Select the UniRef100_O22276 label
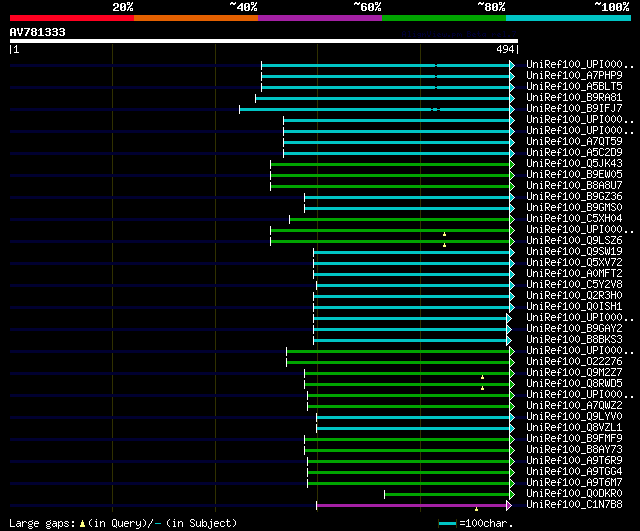Image resolution: width=640 pixels, height=531 pixels. 574,362
